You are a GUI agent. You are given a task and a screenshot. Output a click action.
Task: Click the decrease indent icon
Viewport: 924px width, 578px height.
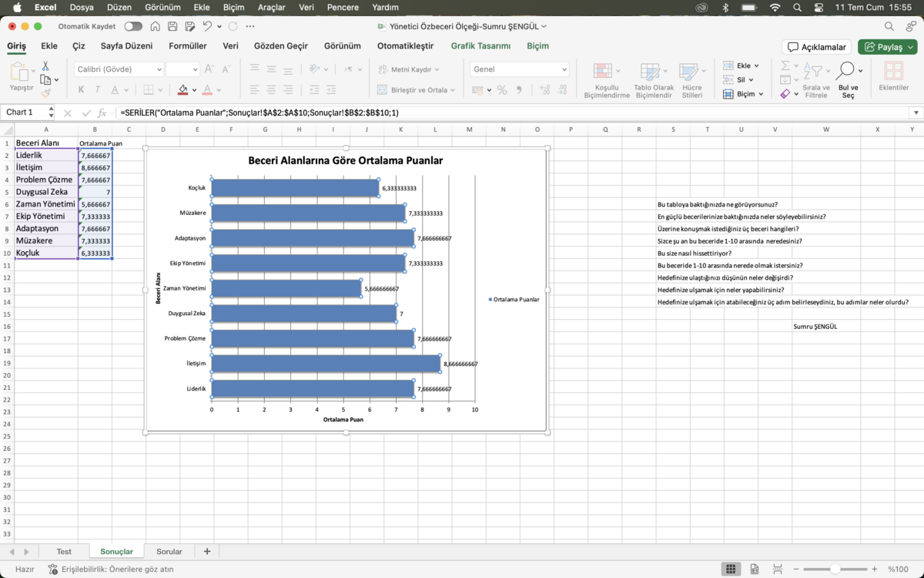(x=314, y=90)
